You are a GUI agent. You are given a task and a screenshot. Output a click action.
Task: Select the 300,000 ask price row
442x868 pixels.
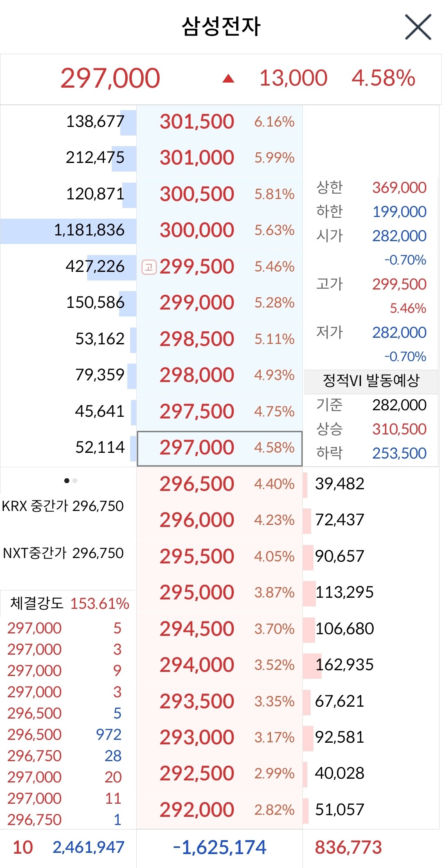click(220, 230)
